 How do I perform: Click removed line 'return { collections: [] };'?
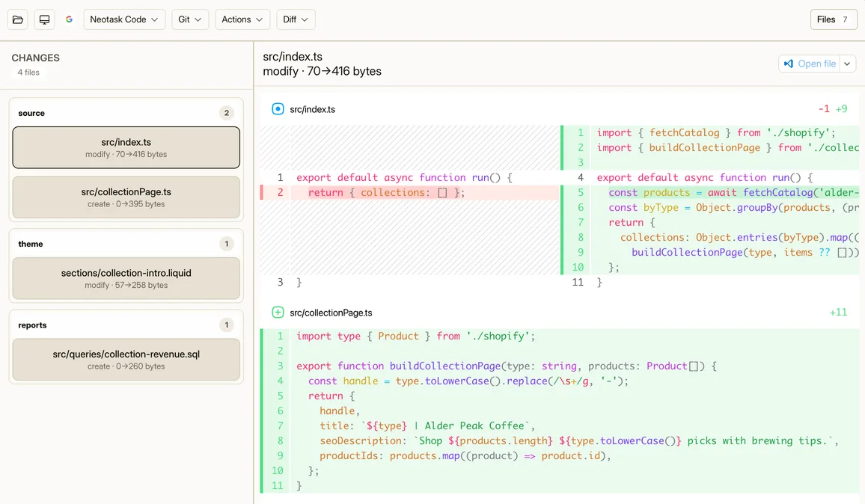409,192
